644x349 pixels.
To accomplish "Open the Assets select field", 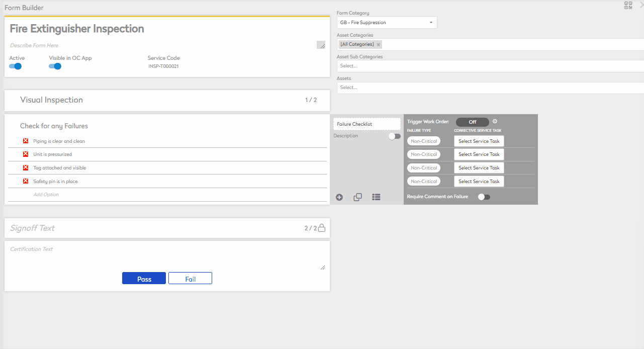I will 490,88.
